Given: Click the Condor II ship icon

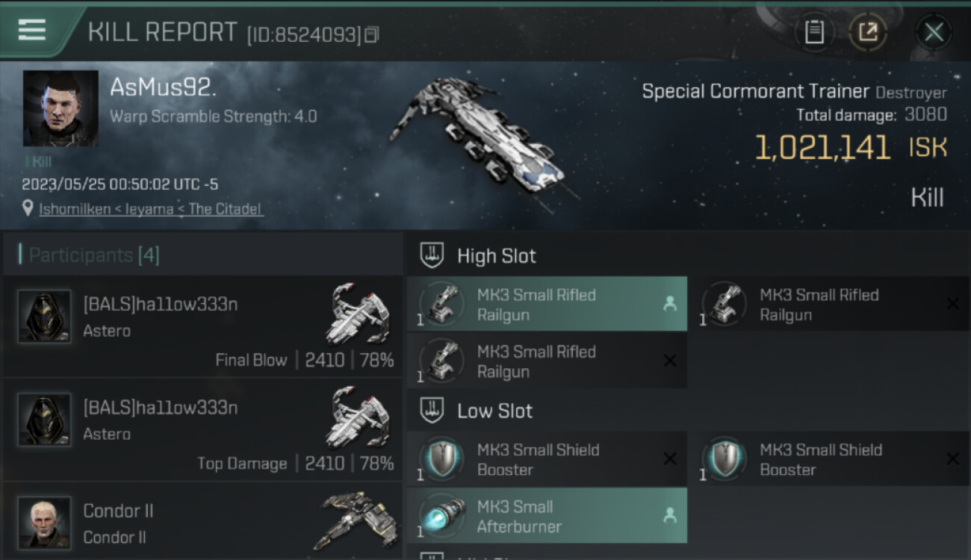Looking at the screenshot, I should click(356, 519).
